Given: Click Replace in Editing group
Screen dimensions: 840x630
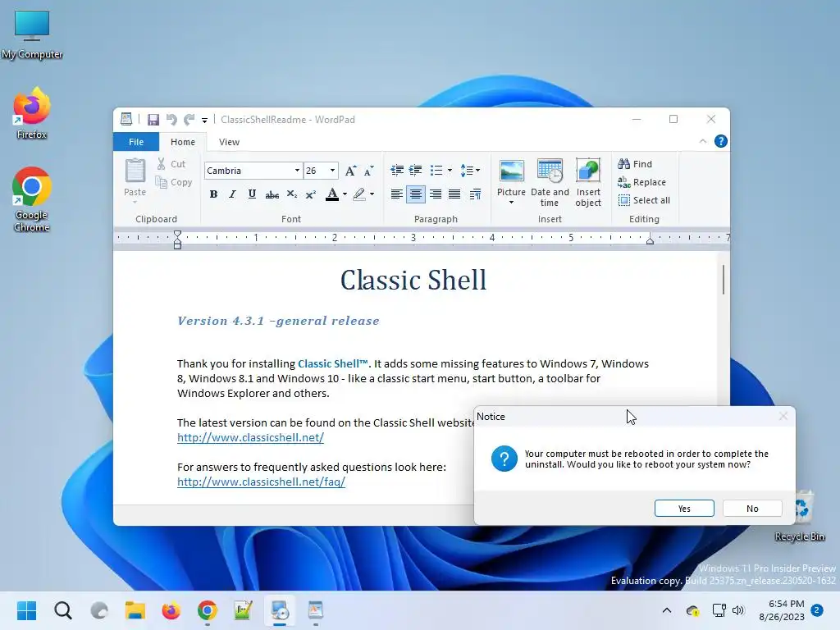Looking at the screenshot, I should (x=641, y=182).
